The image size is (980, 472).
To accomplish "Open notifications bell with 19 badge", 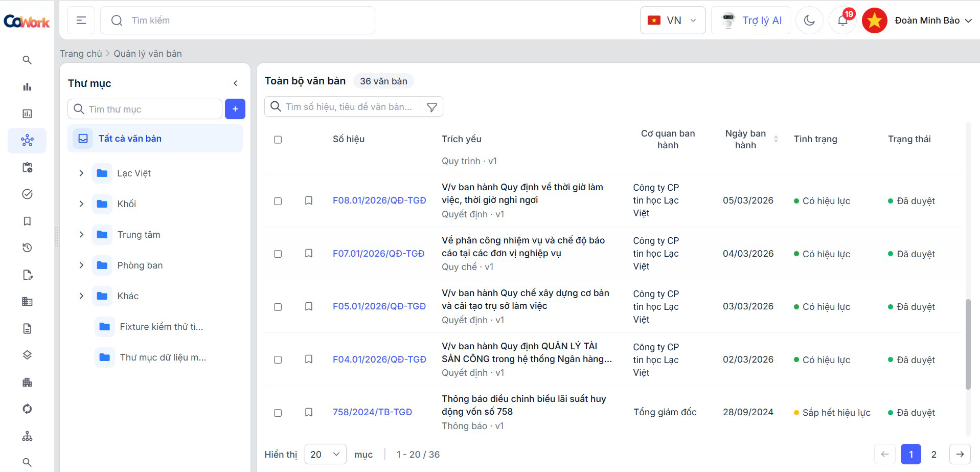I will (x=842, y=20).
